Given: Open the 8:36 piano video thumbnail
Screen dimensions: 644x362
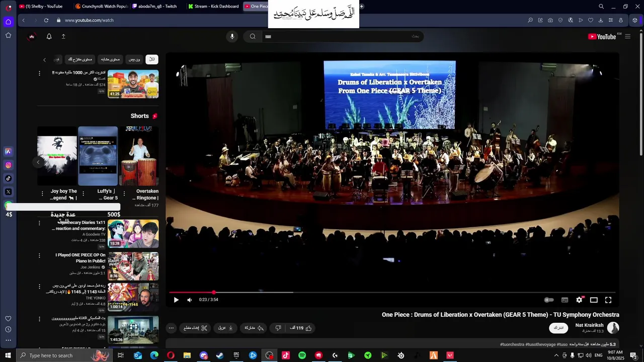Looking at the screenshot, I should 133,266.
